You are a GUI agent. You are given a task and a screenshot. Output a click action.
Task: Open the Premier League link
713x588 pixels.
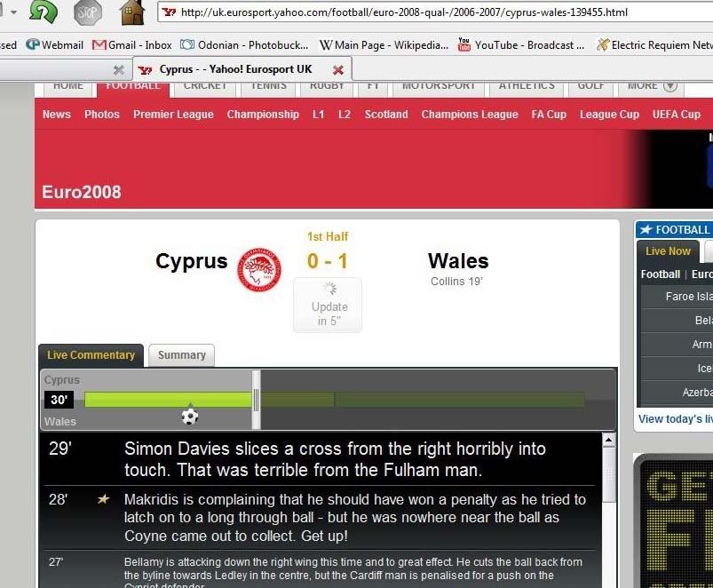click(x=173, y=115)
